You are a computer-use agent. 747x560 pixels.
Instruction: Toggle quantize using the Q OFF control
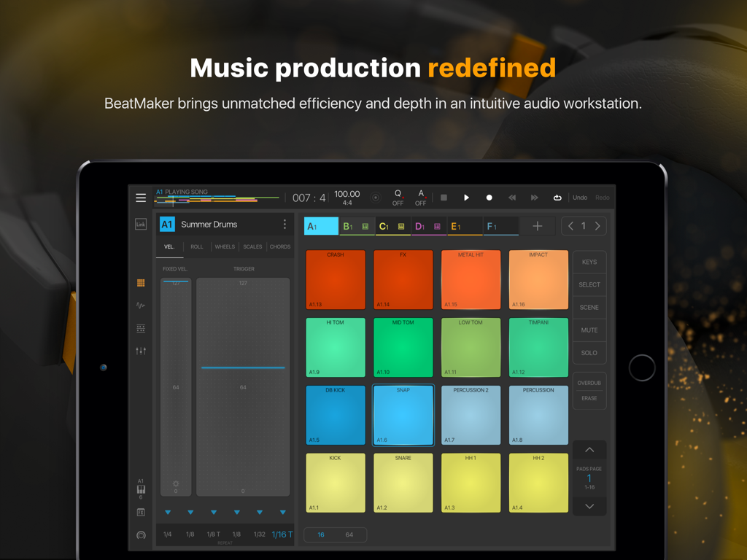[x=399, y=197]
